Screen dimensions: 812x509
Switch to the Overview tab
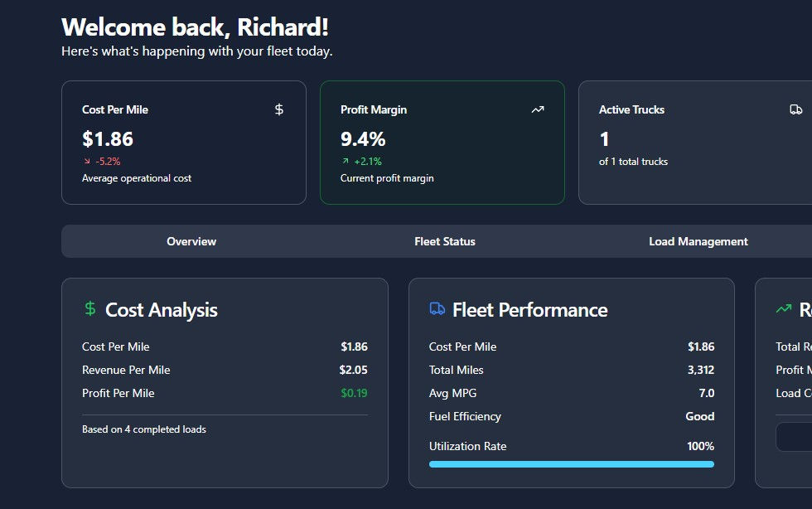pyautogui.click(x=191, y=241)
